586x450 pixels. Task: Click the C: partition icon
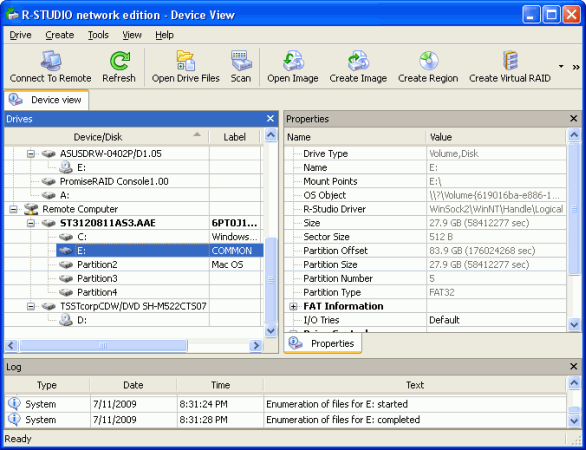click(66, 237)
